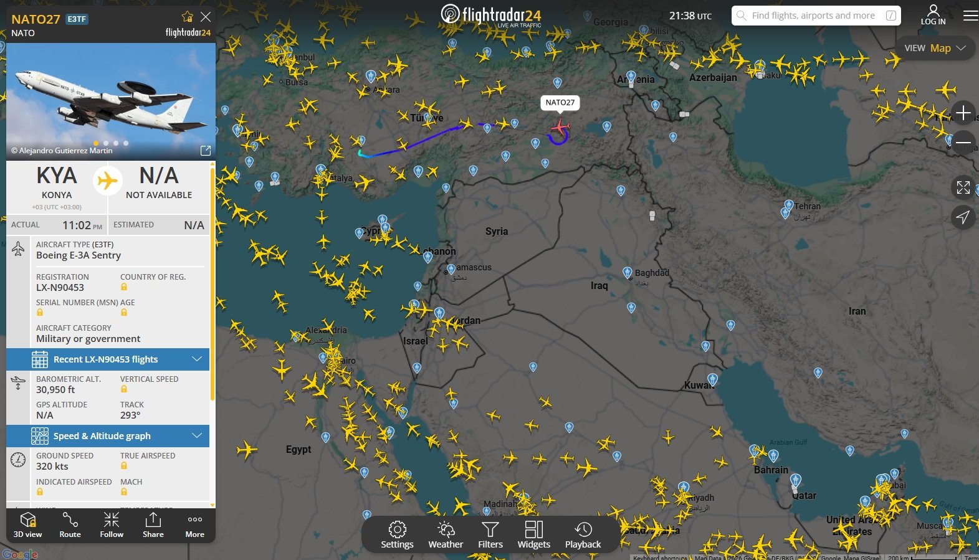Zoom out on the map

(963, 143)
